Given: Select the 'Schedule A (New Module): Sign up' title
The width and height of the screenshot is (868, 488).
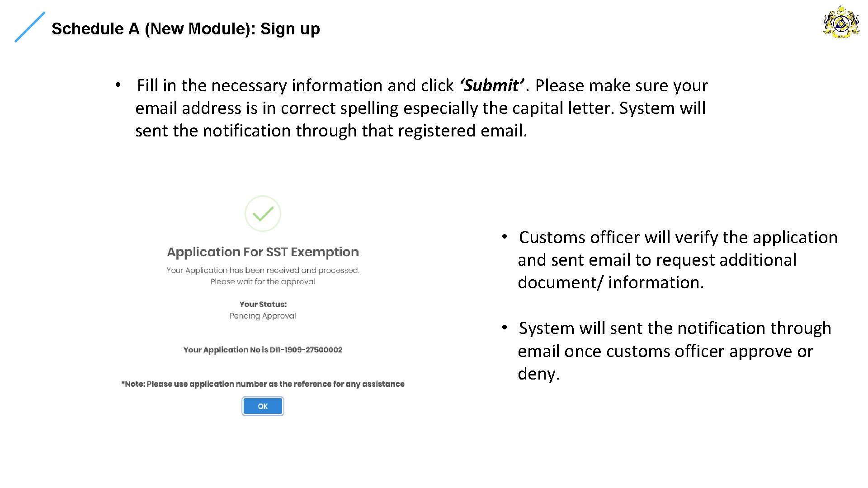Looking at the screenshot, I should pyautogui.click(x=185, y=29).
